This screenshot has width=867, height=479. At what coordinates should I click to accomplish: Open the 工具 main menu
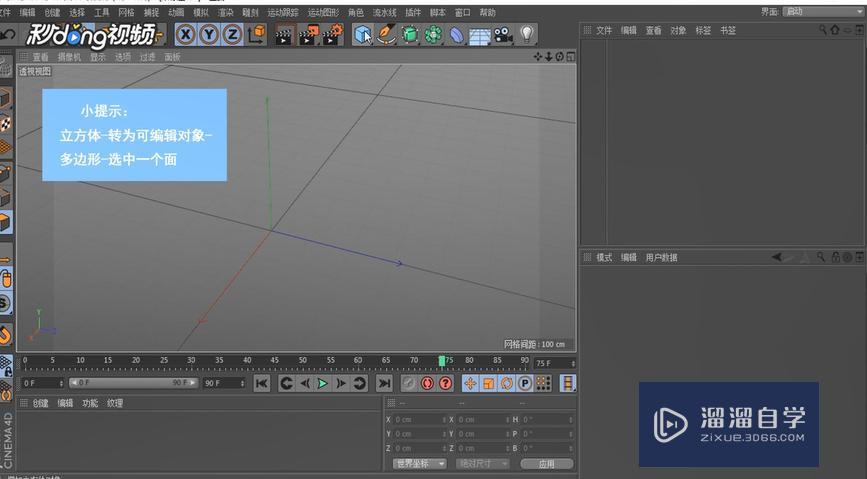coord(102,12)
